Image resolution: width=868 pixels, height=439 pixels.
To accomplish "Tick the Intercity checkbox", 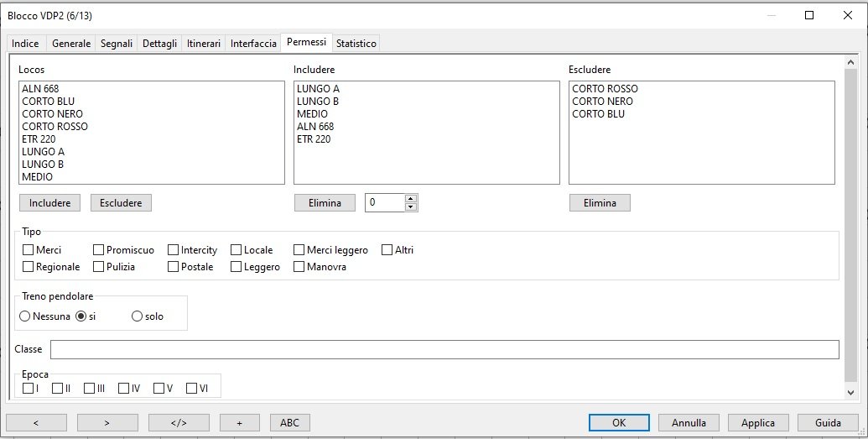I will 174,250.
